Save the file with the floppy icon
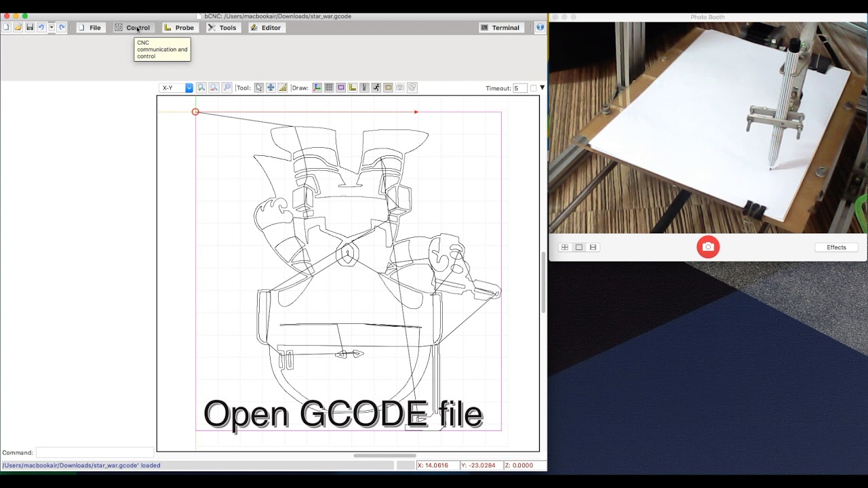Image resolution: width=868 pixels, height=488 pixels. click(x=30, y=27)
